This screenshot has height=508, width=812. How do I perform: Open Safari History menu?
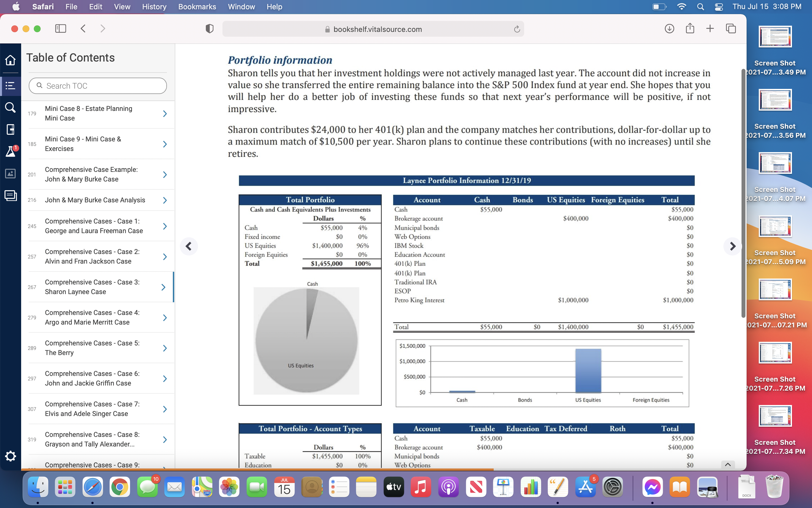tap(154, 7)
